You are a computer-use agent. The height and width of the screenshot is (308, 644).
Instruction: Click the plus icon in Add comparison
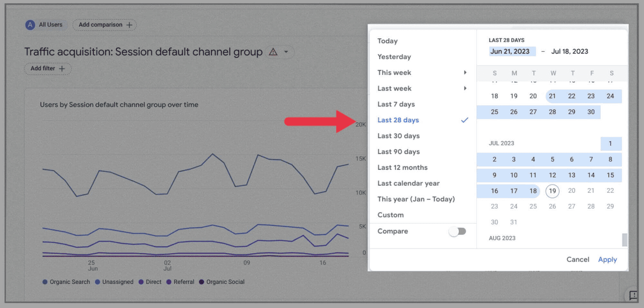pos(129,25)
